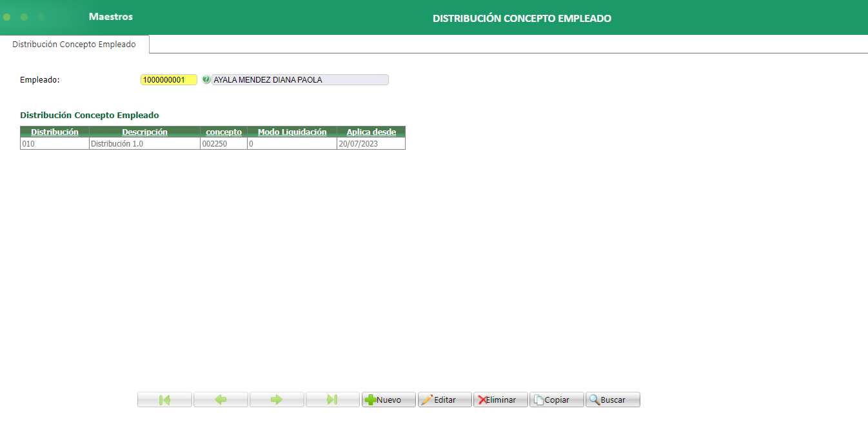
Task: Open the Maestros menu
Action: pyautogui.click(x=110, y=17)
